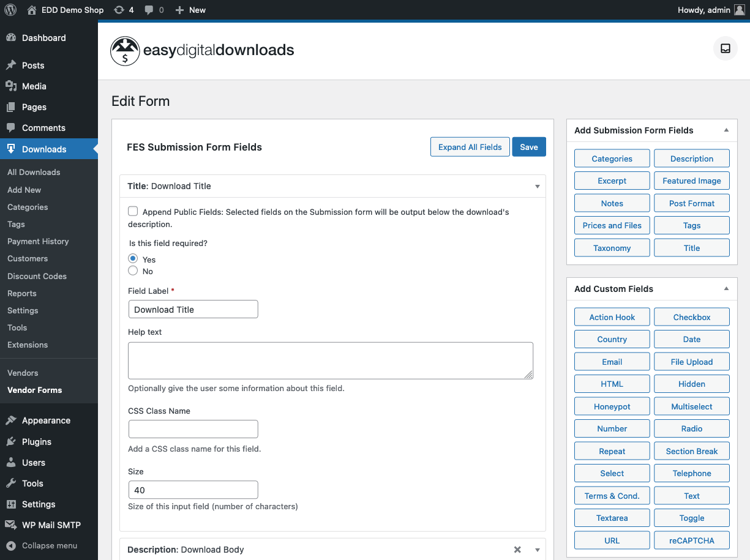Open Reports submenu item
Viewport: 750px width, 560px height.
pos(22,293)
